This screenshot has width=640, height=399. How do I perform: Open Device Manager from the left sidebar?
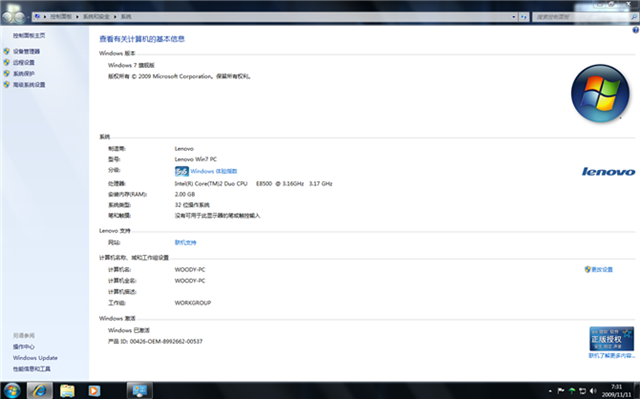click(27, 51)
